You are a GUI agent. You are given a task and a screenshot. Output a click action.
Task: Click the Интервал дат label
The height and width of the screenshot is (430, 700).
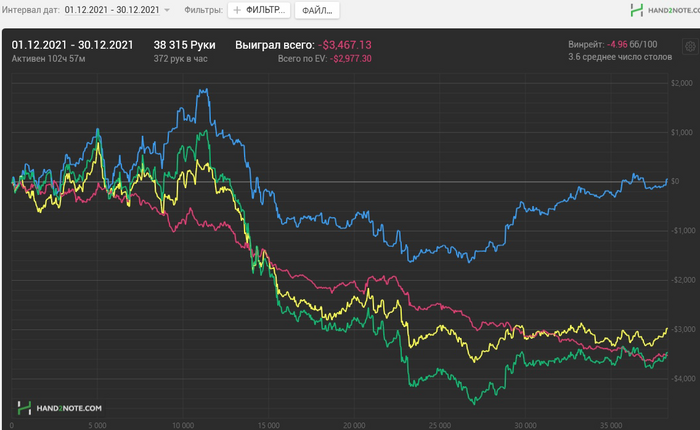tap(31, 10)
